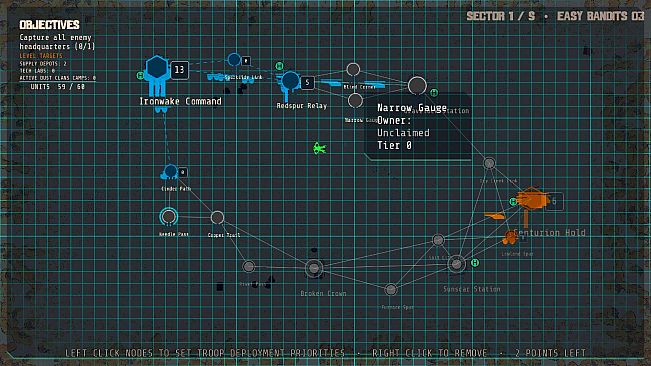651x366 pixels.
Task: Click green H marker left of Ironwake Command
Action: pos(140,75)
